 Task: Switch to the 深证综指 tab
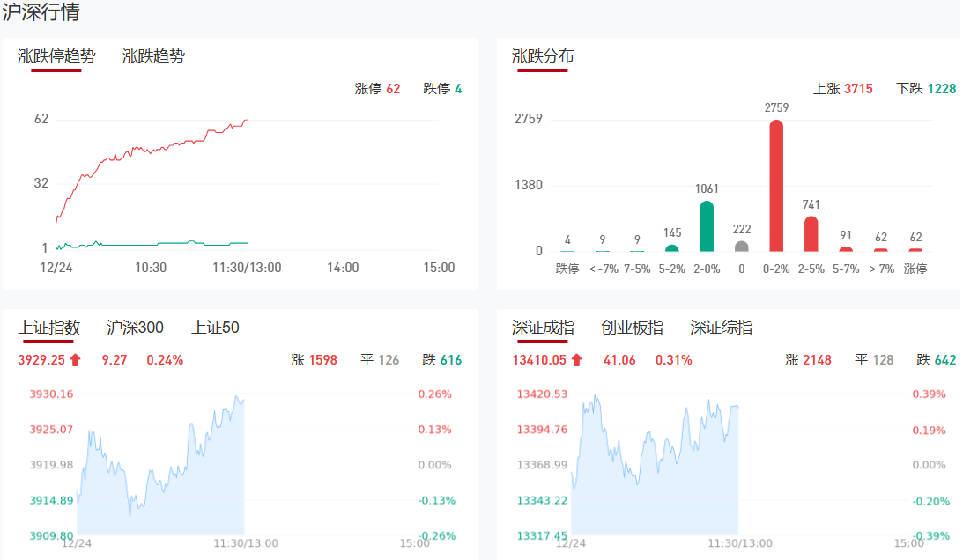point(721,328)
